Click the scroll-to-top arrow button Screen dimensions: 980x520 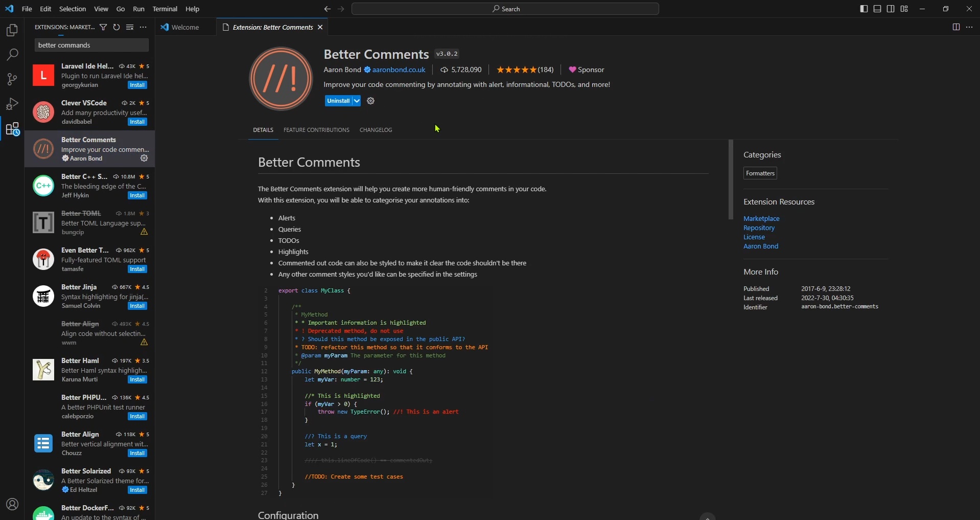point(708,516)
